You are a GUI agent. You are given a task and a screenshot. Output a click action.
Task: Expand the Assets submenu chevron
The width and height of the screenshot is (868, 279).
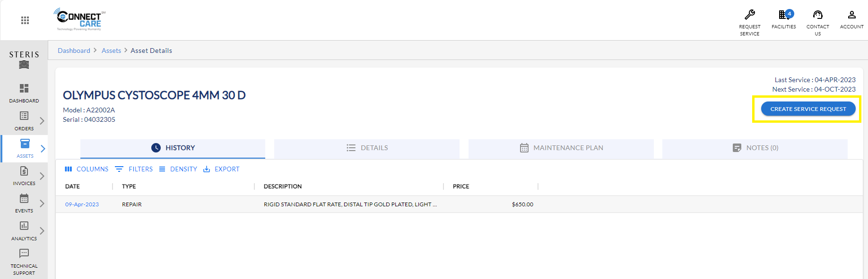pos(43,149)
